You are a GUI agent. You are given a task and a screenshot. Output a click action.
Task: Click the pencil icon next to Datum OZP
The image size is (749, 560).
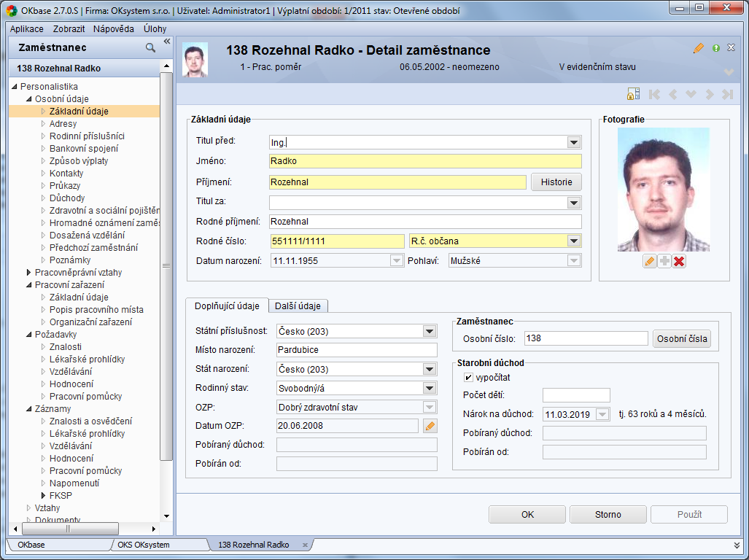click(x=430, y=426)
